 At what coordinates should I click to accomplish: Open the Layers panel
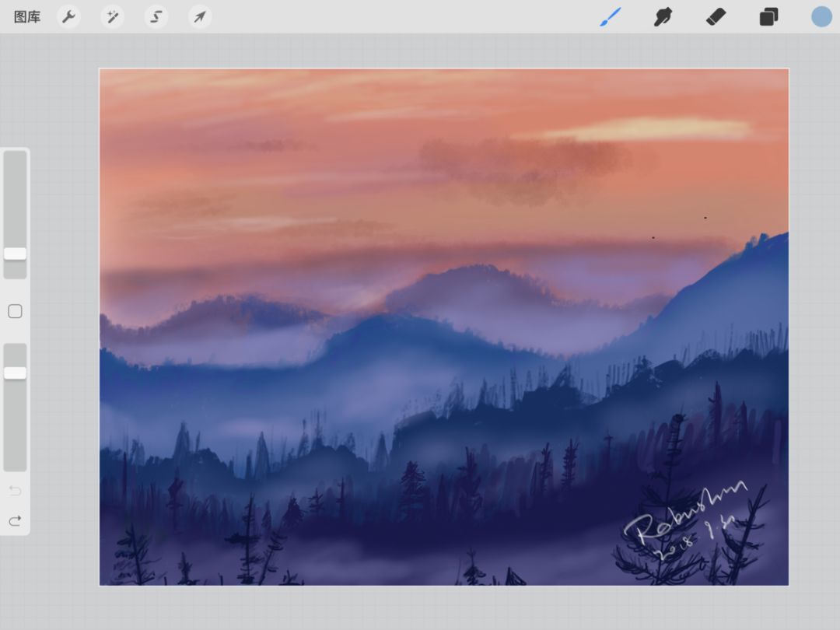click(768, 17)
